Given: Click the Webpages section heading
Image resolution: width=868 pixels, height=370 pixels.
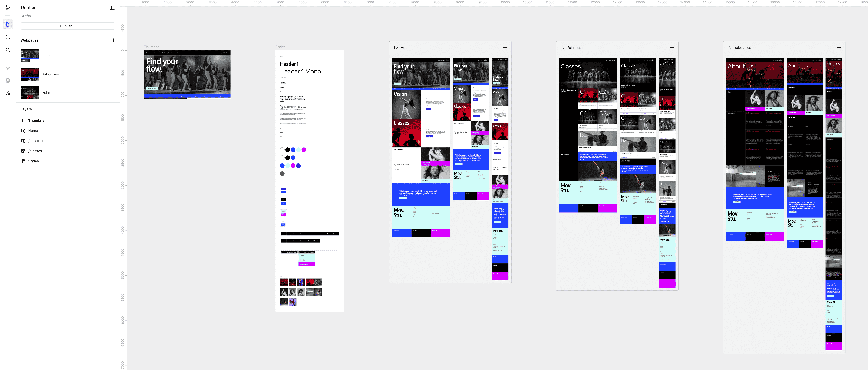Looking at the screenshot, I should 30,40.
